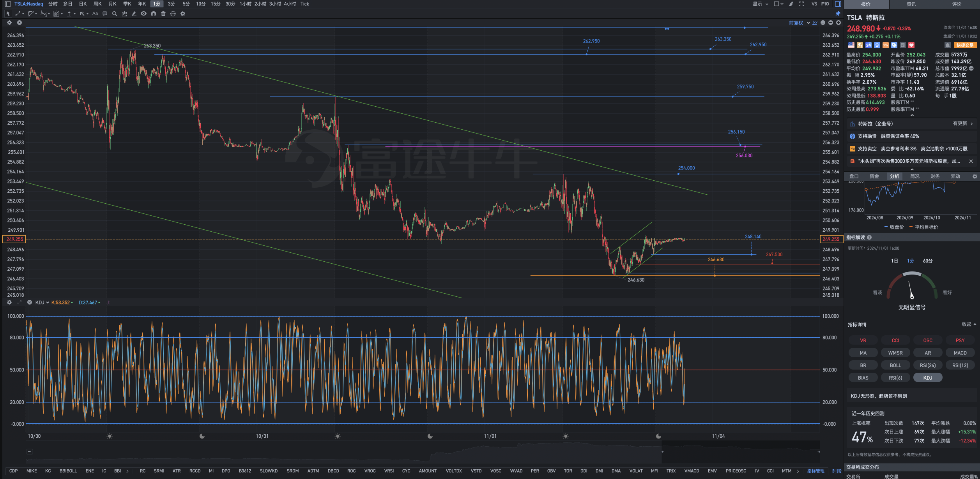Open KDJ indicator panel settings
Screen dimensions: 980x479
coord(9,302)
